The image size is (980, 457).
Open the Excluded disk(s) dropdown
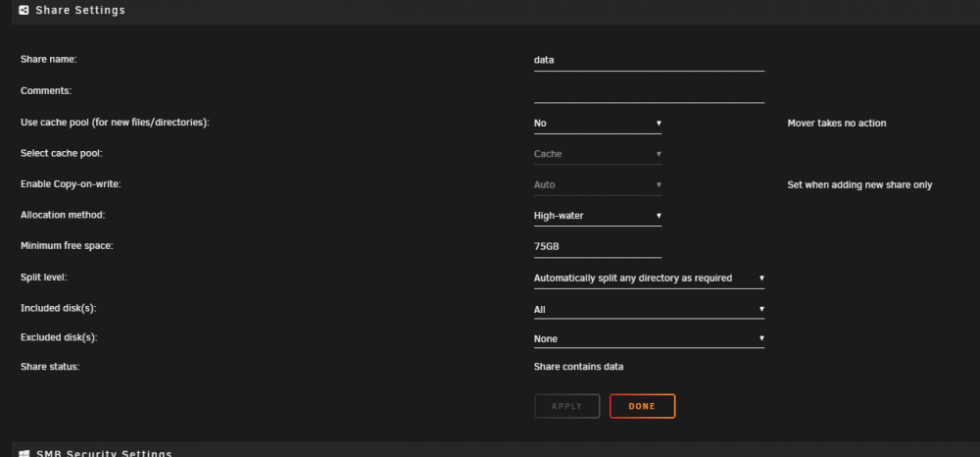point(649,339)
